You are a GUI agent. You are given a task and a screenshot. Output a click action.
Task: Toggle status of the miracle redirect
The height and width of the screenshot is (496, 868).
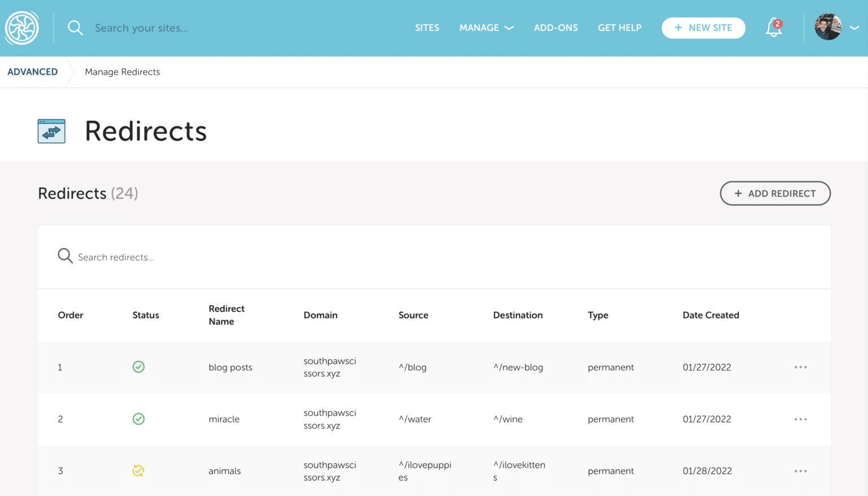coord(138,419)
